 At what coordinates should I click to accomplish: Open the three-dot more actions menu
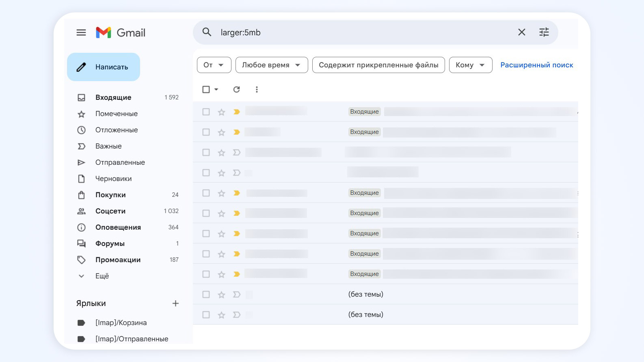pos(257,89)
